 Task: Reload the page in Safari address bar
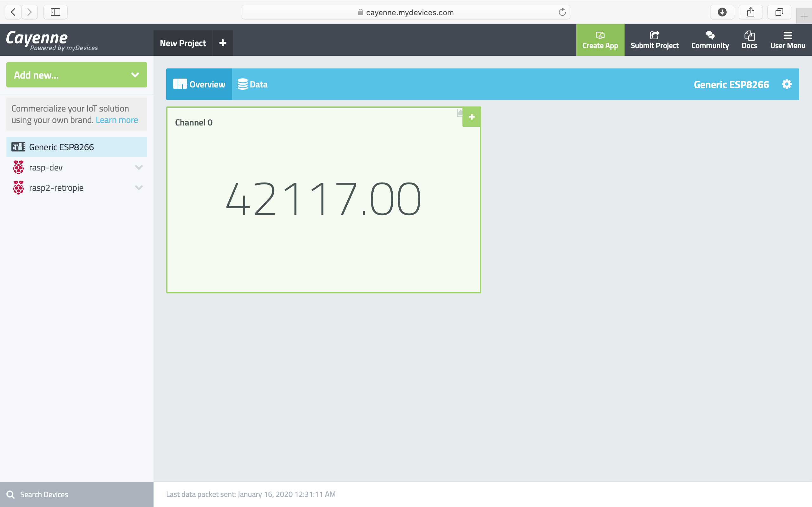(x=562, y=12)
